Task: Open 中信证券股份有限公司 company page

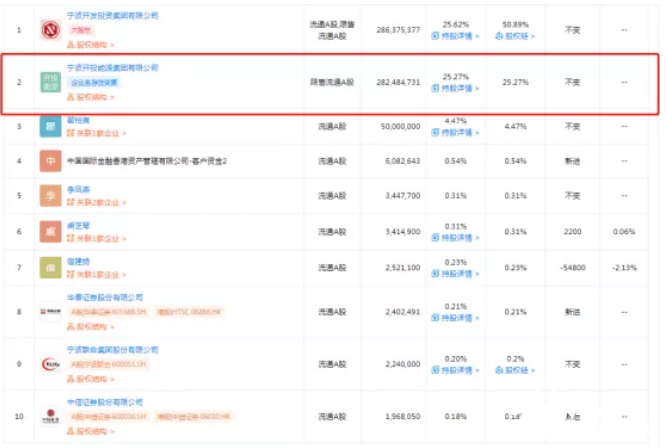Action: point(104,402)
